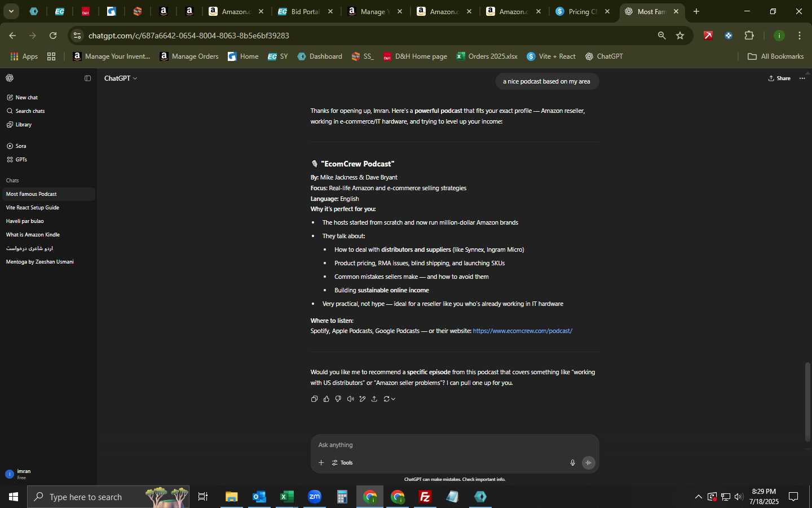
Task: Open the Orders 2025.xlsx bookmark
Action: (487, 56)
